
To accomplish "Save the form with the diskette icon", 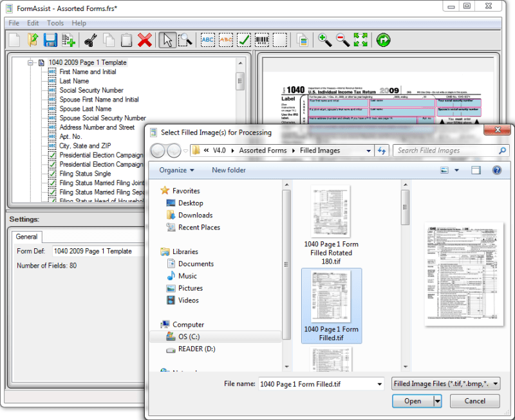I will tap(50, 40).
